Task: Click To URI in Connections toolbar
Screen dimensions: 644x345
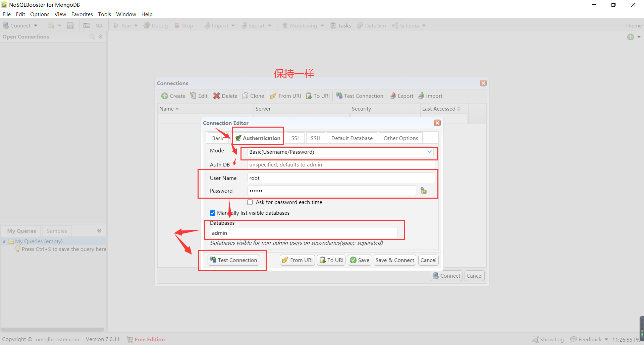Action: (x=318, y=96)
